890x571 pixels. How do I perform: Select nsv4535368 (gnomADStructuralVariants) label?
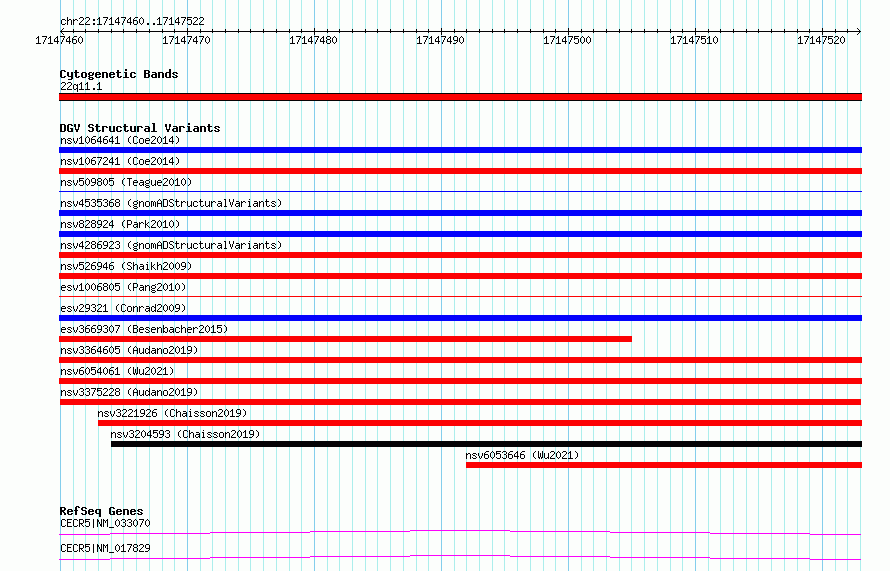point(171,203)
